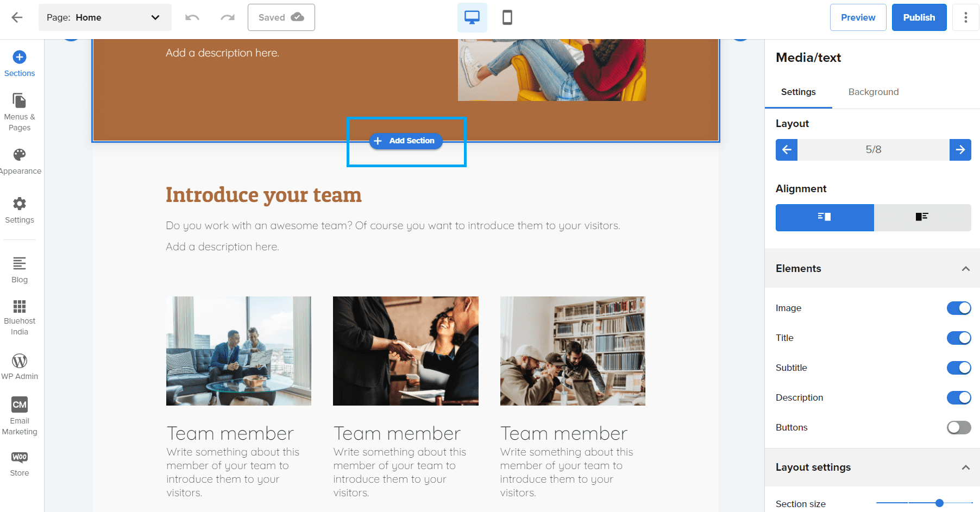Open the Page: Home dropdown
980x512 pixels.
coord(105,17)
